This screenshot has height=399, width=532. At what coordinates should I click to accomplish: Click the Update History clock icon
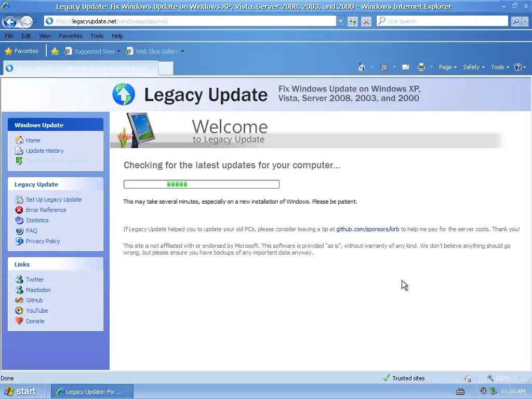(19, 151)
